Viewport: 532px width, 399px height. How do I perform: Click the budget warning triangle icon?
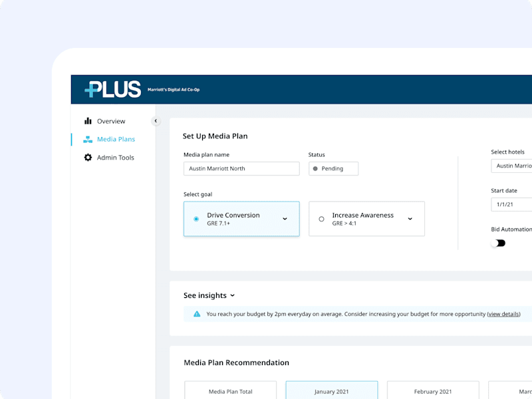point(197,314)
